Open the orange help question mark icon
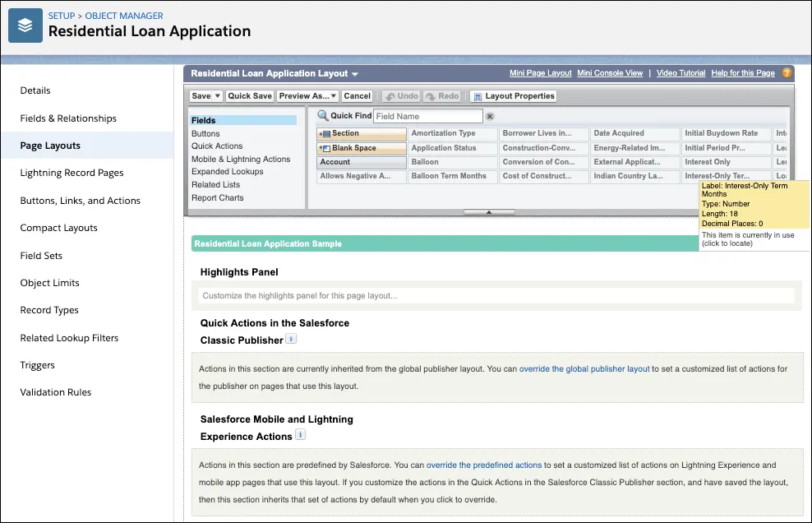The width and height of the screenshot is (812, 523). pos(787,73)
